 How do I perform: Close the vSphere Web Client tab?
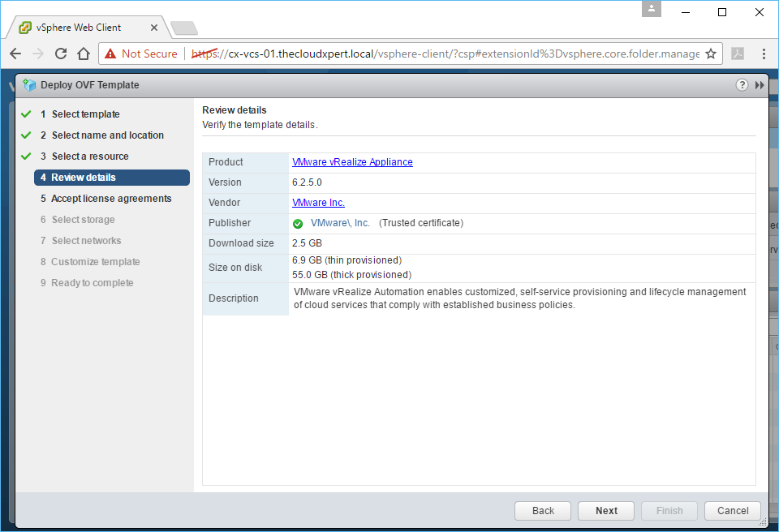154,28
